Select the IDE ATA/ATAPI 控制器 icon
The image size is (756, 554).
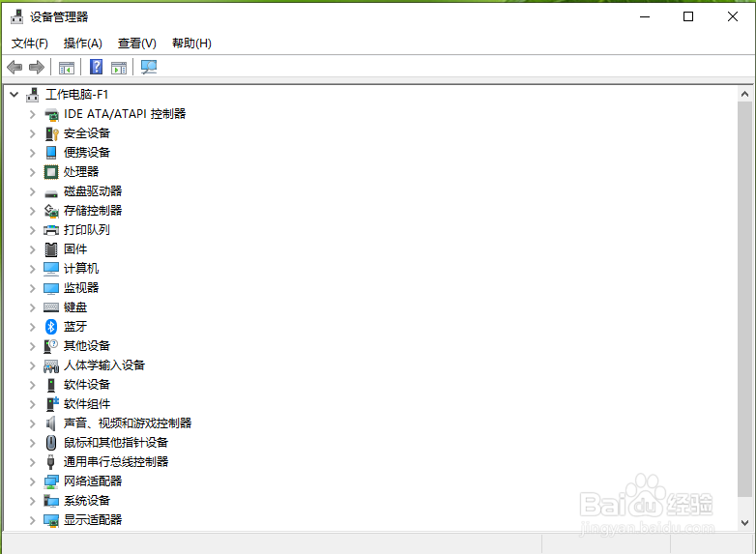pyautogui.click(x=51, y=114)
